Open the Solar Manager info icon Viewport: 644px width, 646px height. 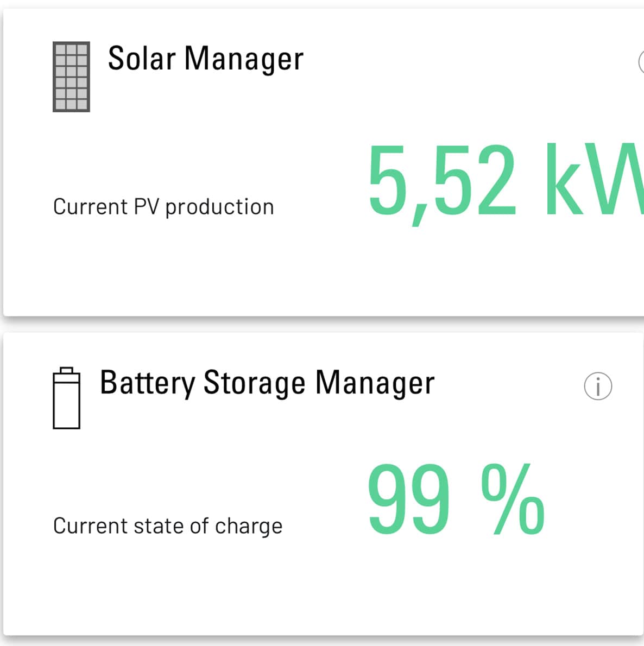pyautogui.click(x=641, y=62)
